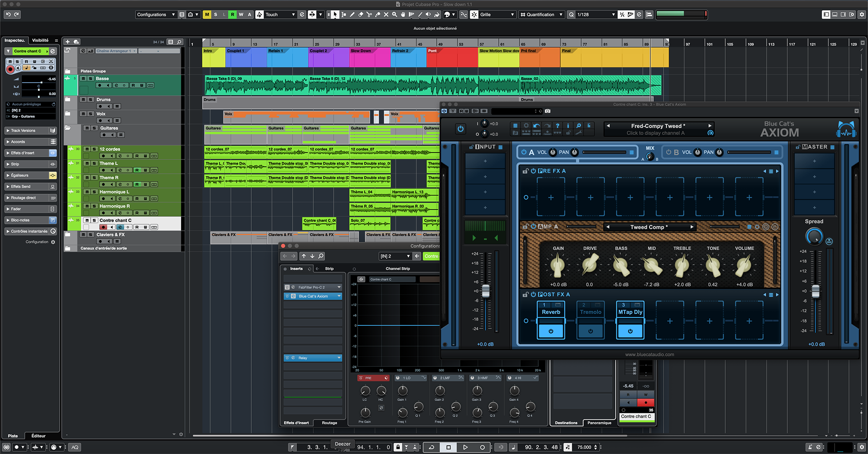The height and width of the screenshot is (454, 868).
Task: Select the Draw pencil tool
Action: click(x=352, y=14)
